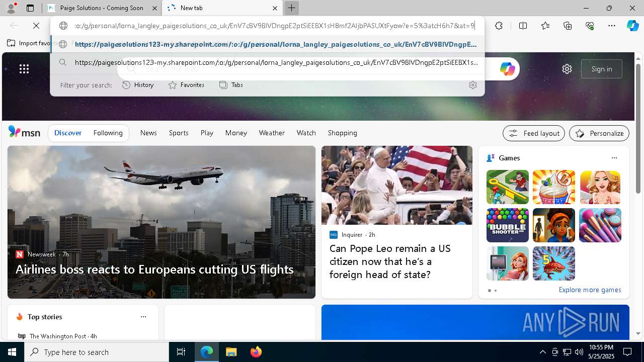This screenshot has width=644, height=362.
Task: Open the Top stories more options
Action: click(143, 317)
